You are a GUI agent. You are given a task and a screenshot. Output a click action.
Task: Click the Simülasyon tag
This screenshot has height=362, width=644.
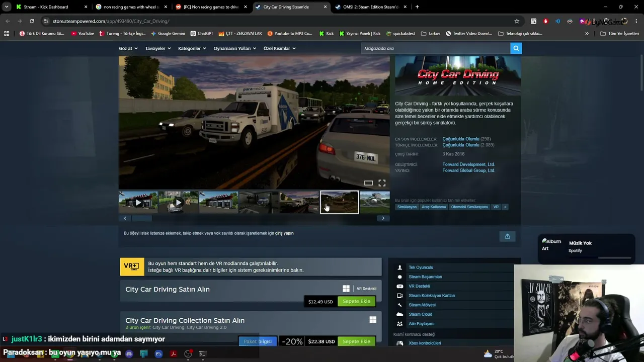pyautogui.click(x=407, y=207)
